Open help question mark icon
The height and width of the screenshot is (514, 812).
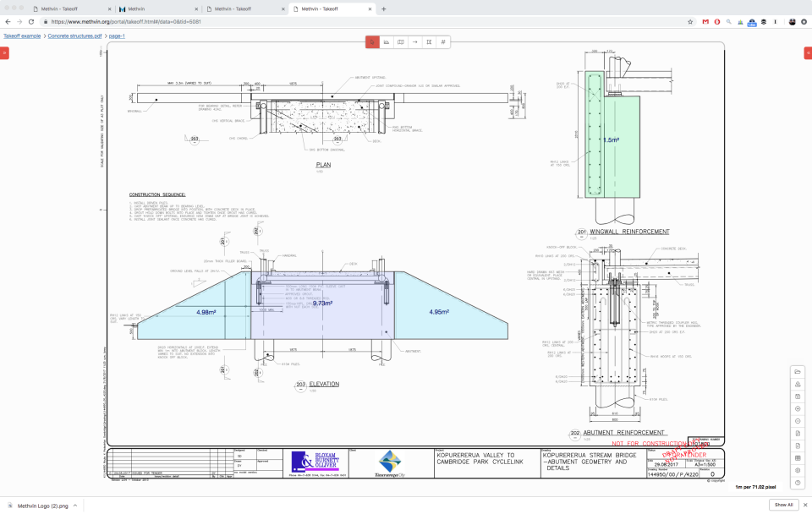pyautogui.click(x=798, y=483)
